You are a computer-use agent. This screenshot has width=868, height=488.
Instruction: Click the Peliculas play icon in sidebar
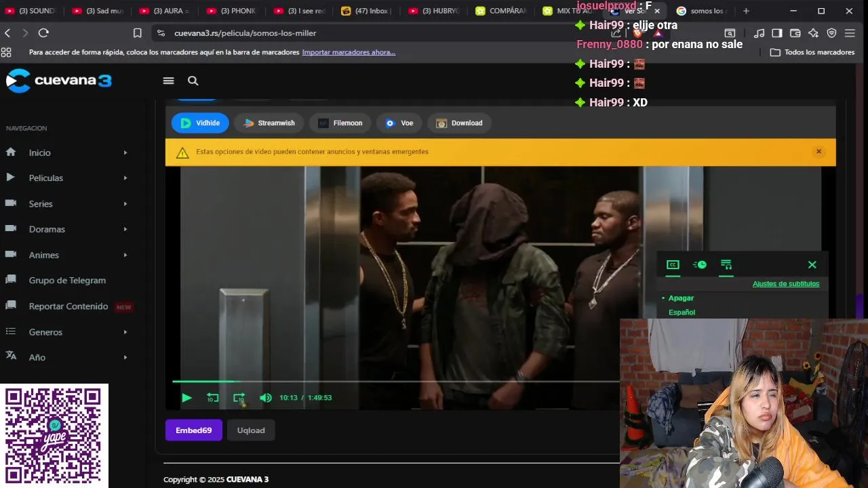point(10,178)
